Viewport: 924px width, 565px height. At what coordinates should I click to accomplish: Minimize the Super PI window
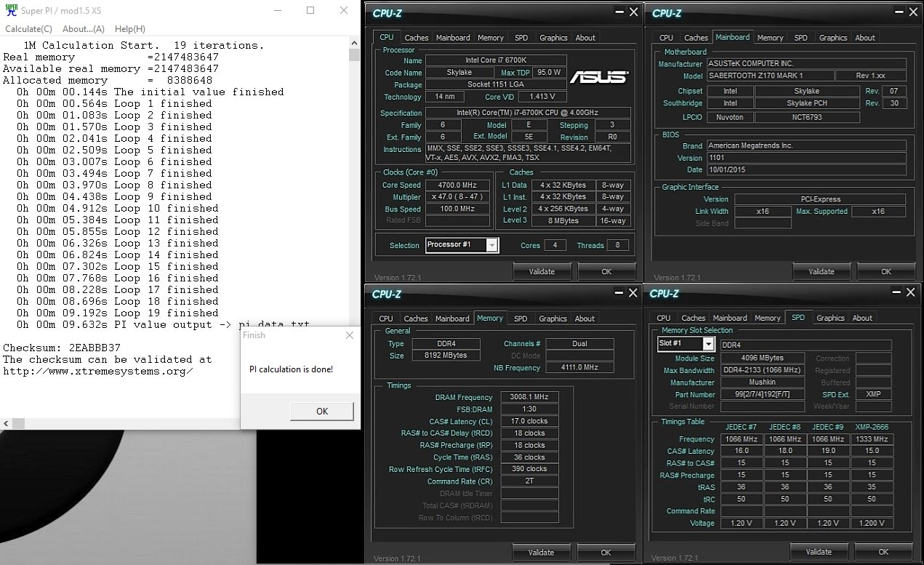276,10
